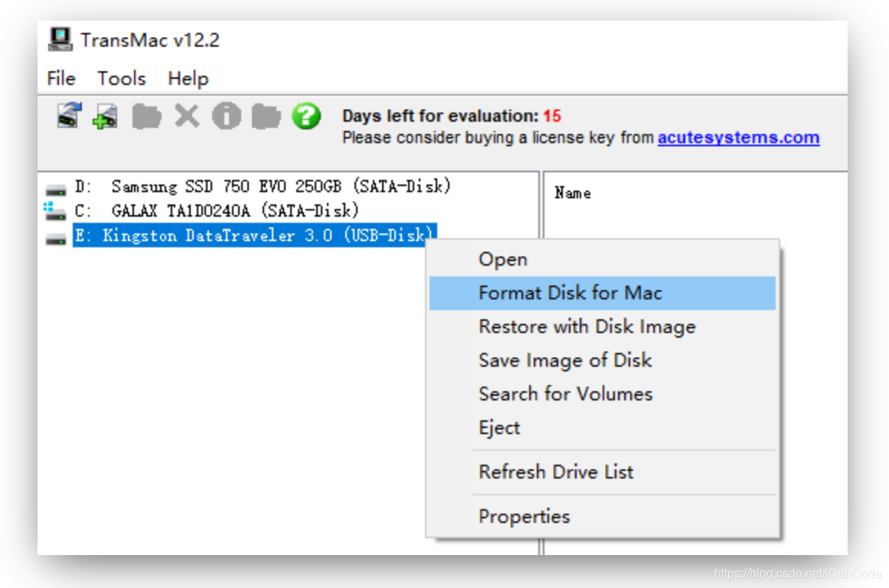Click Refresh Drive List
Screen dimensions: 889x588
[602, 472]
